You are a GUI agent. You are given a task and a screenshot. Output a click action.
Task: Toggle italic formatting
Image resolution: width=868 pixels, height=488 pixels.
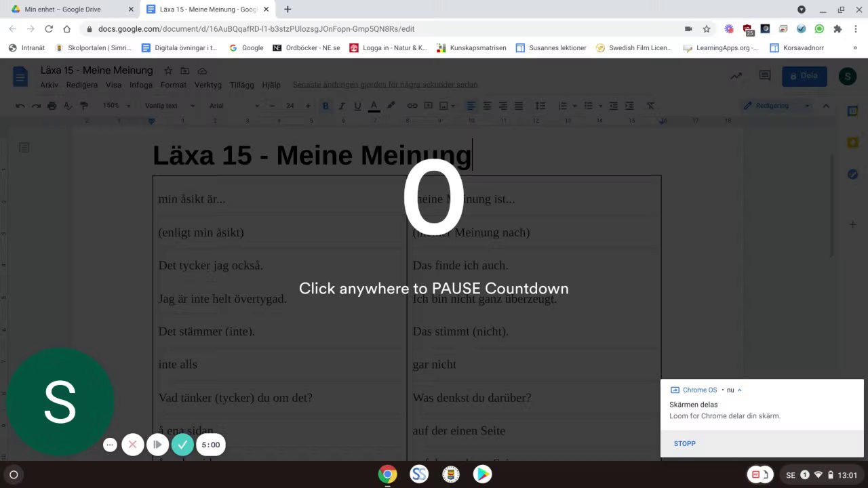point(342,106)
